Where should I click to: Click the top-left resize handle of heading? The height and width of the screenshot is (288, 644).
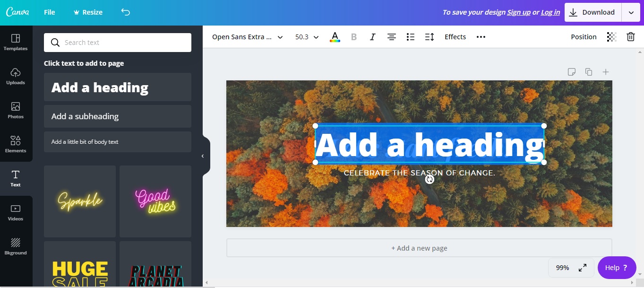click(316, 126)
